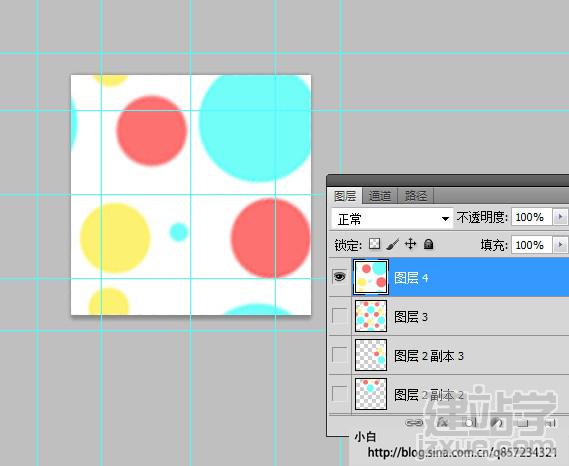Show layer 图层 3 visibility box
This screenshot has height=466, width=569.
(340, 316)
